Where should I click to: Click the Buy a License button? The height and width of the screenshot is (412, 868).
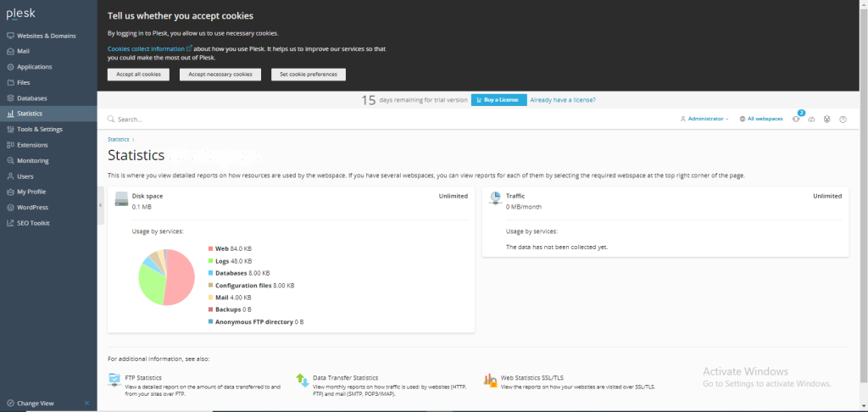click(498, 100)
